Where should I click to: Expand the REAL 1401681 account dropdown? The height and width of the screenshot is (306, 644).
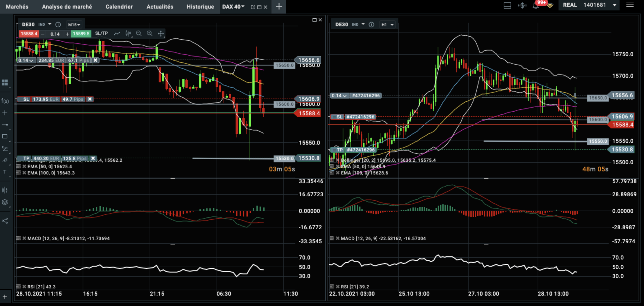coord(615,5)
